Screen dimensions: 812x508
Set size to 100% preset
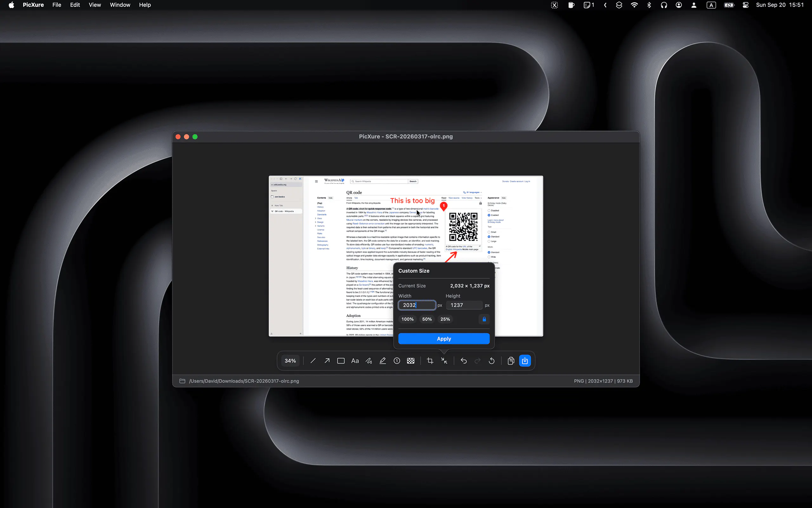(408, 319)
